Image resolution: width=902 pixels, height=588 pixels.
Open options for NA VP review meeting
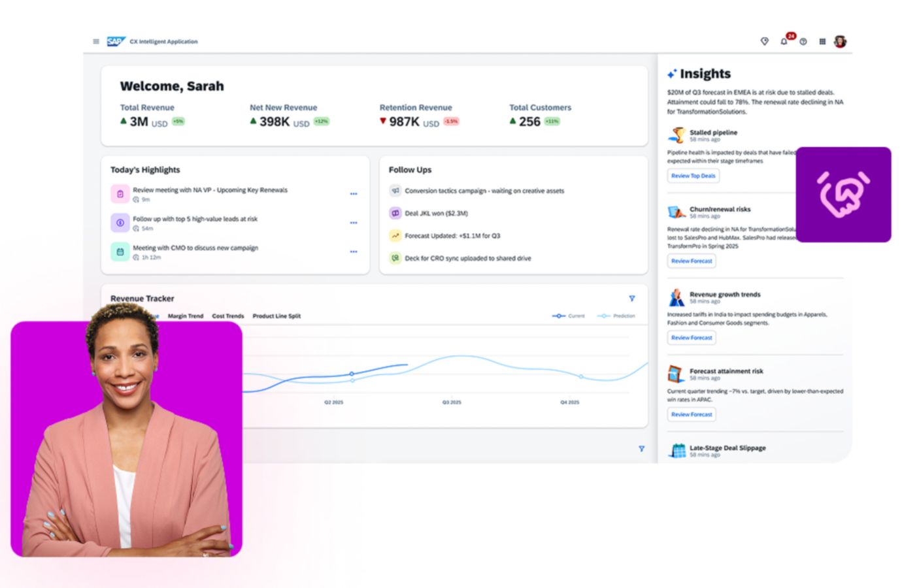[x=354, y=194]
